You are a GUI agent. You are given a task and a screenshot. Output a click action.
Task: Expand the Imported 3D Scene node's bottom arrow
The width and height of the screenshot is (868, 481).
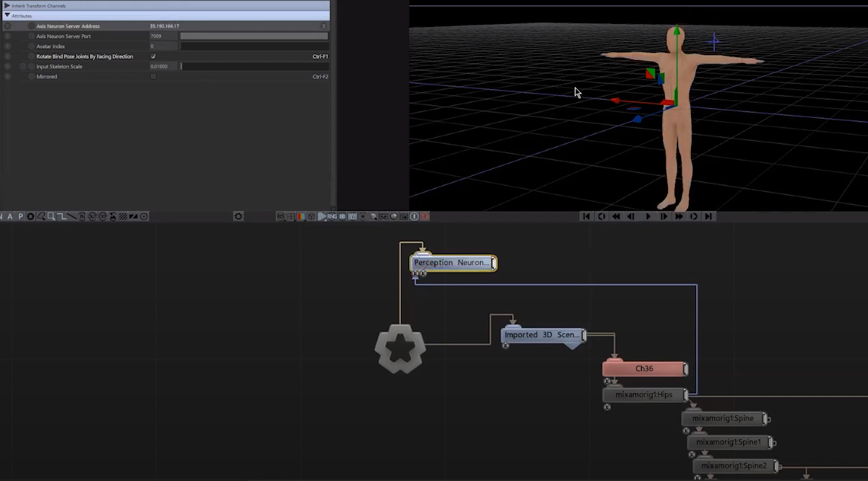[573, 346]
